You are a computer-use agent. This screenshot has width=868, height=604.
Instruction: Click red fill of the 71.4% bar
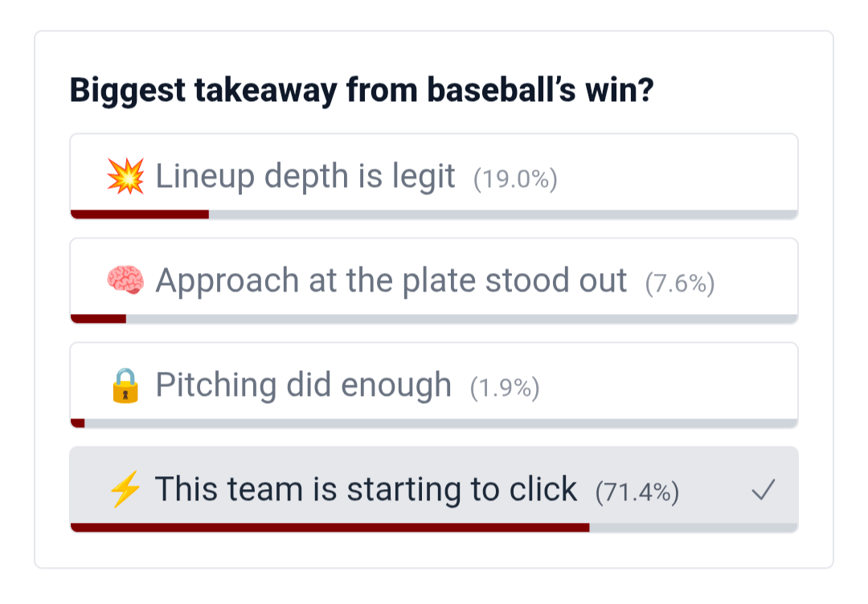pyautogui.click(x=330, y=528)
